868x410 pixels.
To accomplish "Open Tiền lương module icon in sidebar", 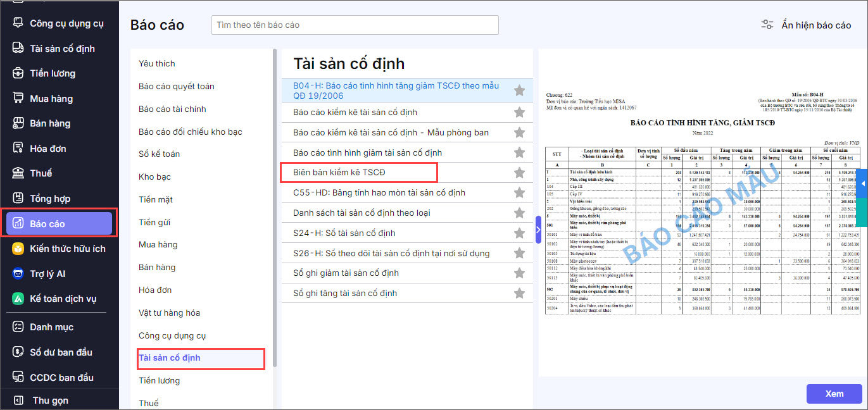I will [x=18, y=73].
